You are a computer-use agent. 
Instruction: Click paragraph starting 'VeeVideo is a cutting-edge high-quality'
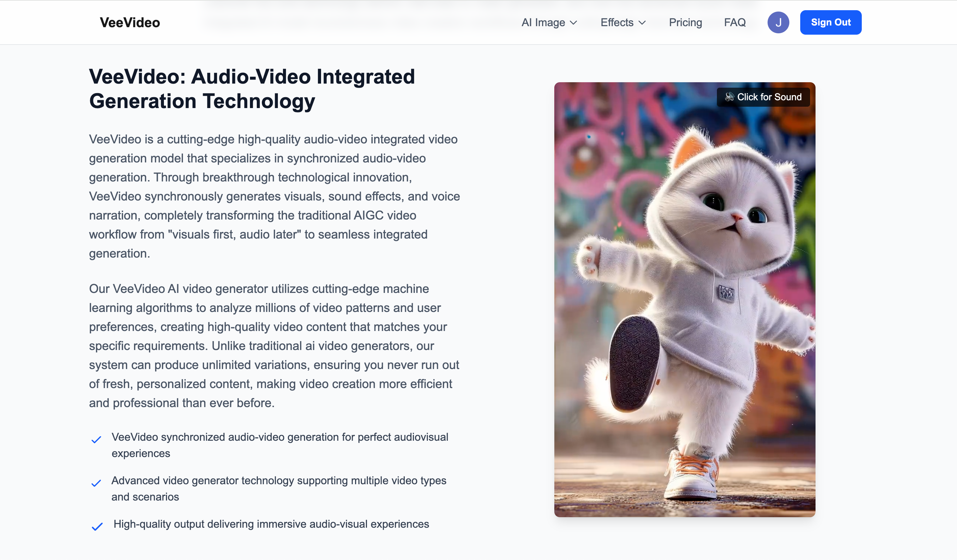(x=274, y=196)
